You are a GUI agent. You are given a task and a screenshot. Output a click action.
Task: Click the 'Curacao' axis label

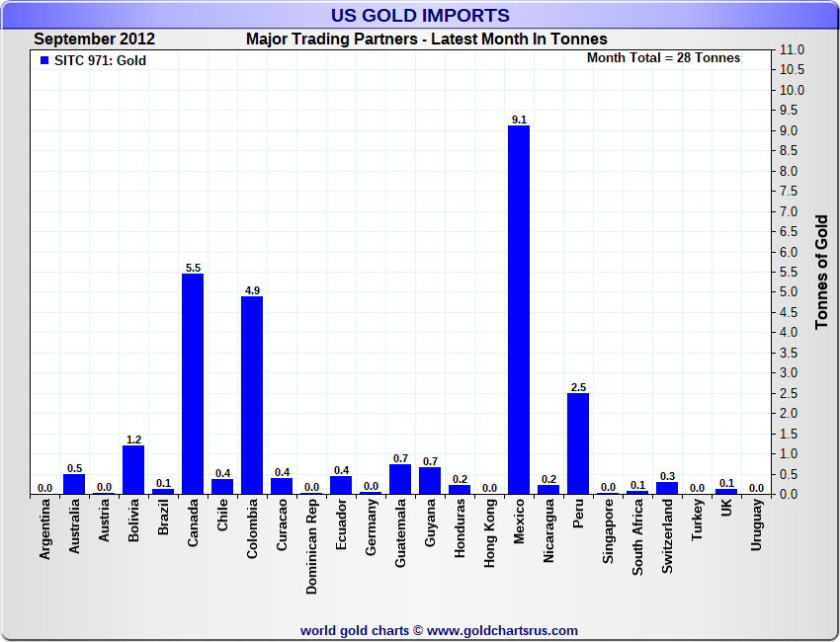(282, 524)
